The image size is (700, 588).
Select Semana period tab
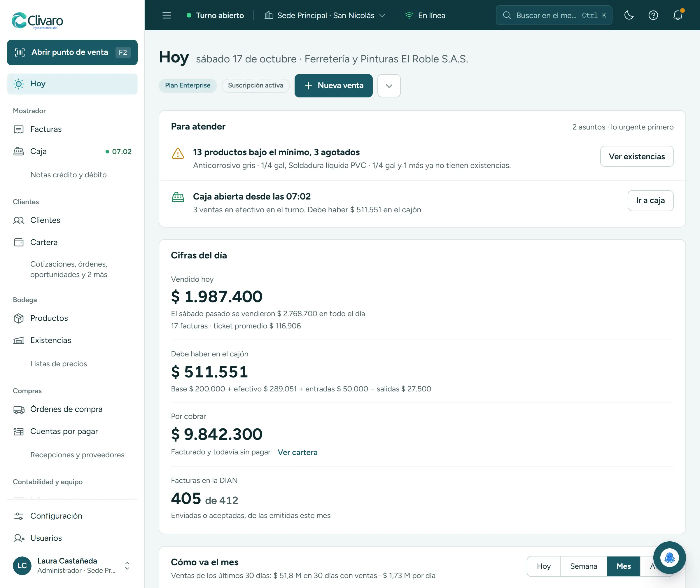584,566
